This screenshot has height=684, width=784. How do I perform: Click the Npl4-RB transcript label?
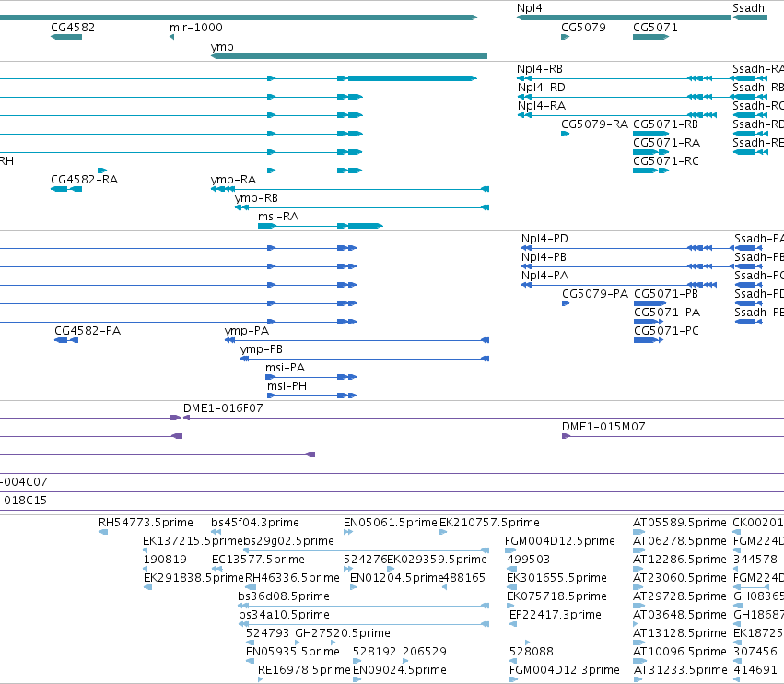tap(540, 69)
